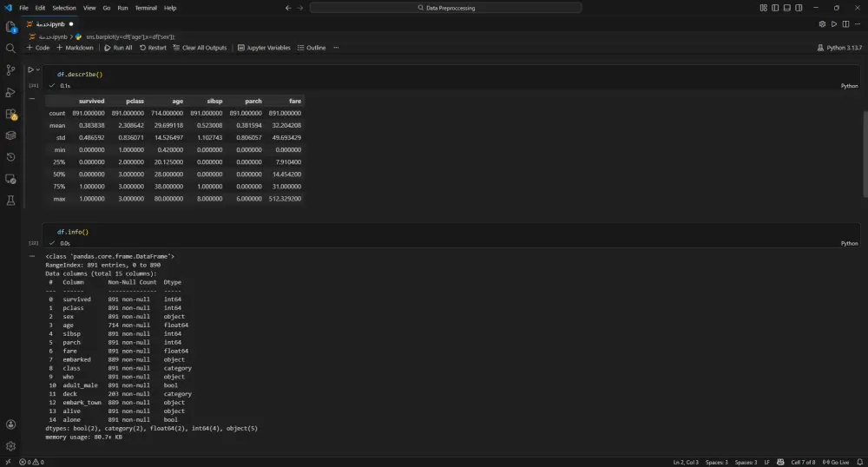Open the Extensions view
The height and width of the screenshot is (467, 868).
click(x=10, y=114)
